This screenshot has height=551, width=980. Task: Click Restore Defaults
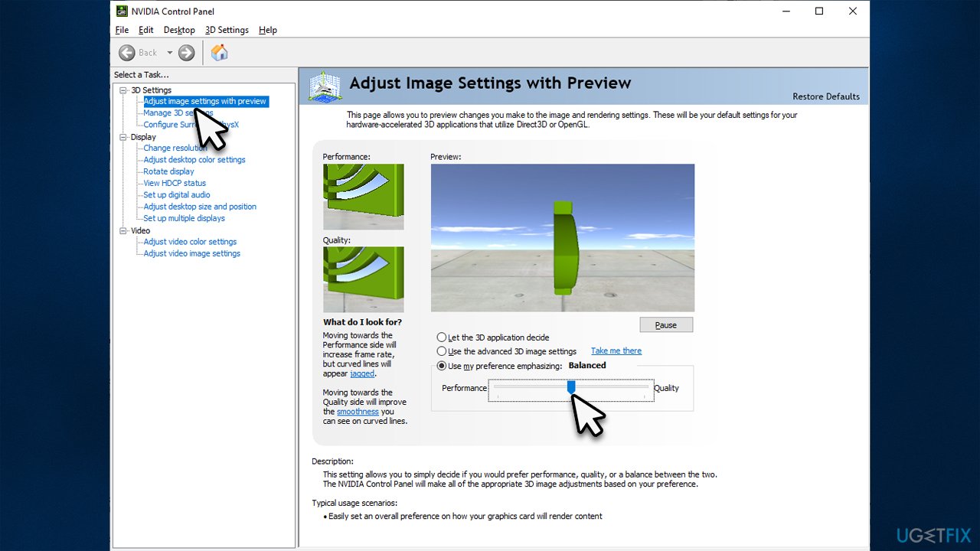(826, 96)
